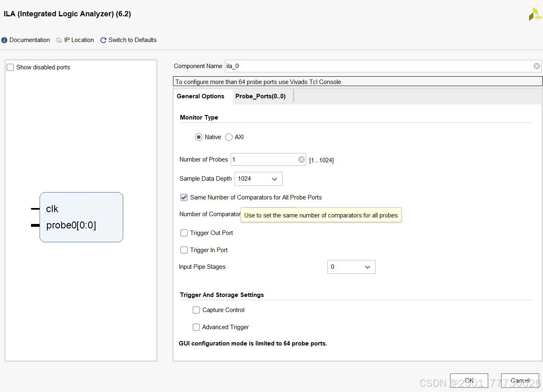
Task: Click the IP Location folder icon
Action: pos(59,40)
